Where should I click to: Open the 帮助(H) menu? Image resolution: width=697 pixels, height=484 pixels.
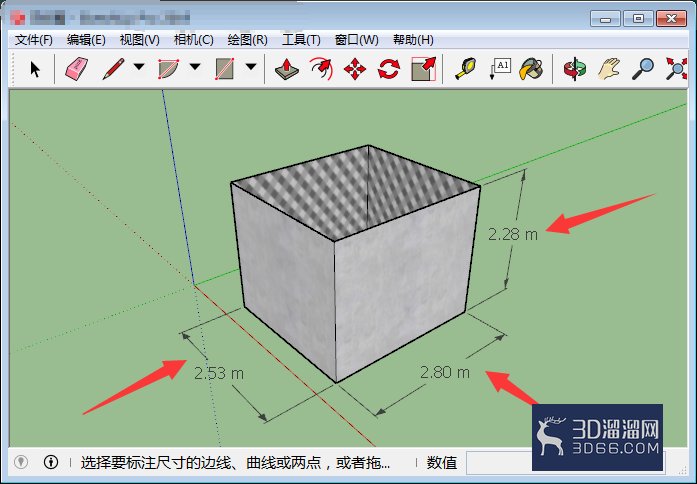(413, 40)
